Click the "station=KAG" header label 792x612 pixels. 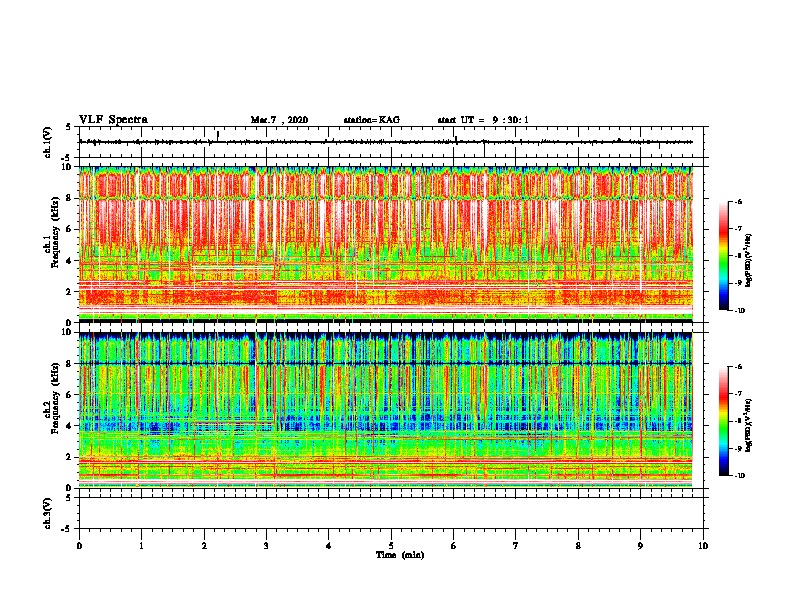click(x=371, y=120)
